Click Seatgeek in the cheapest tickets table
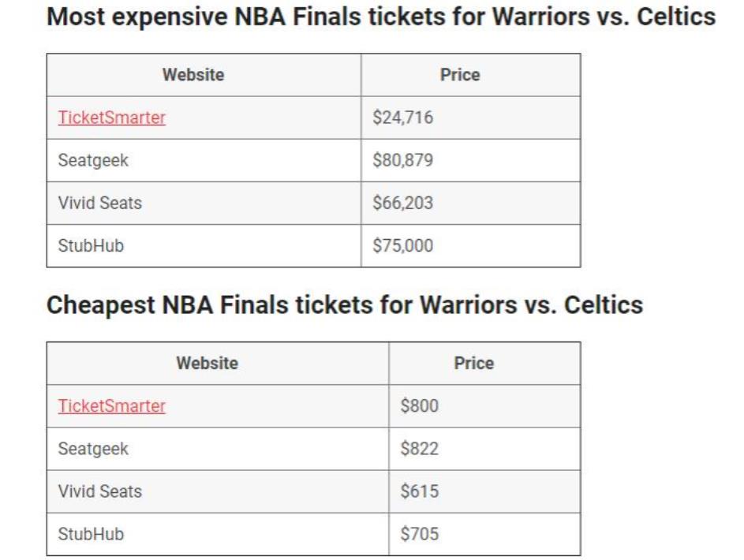 [93, 449]
